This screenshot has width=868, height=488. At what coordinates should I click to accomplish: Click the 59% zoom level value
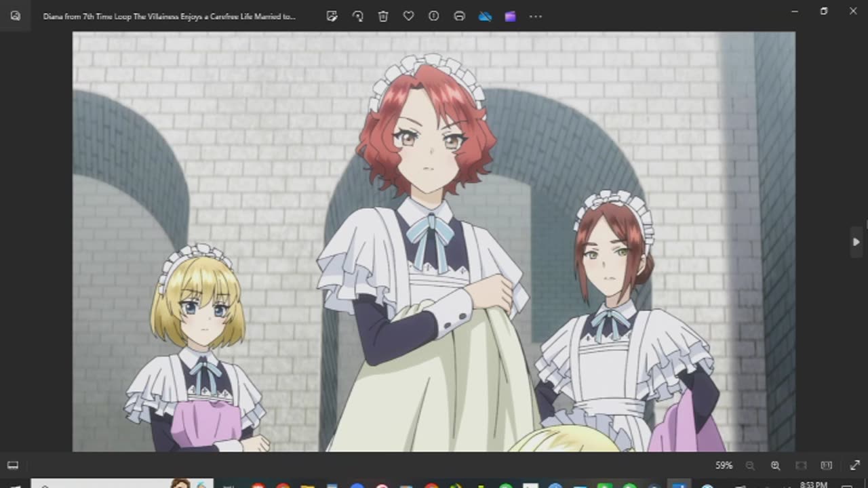coord(724,466)
